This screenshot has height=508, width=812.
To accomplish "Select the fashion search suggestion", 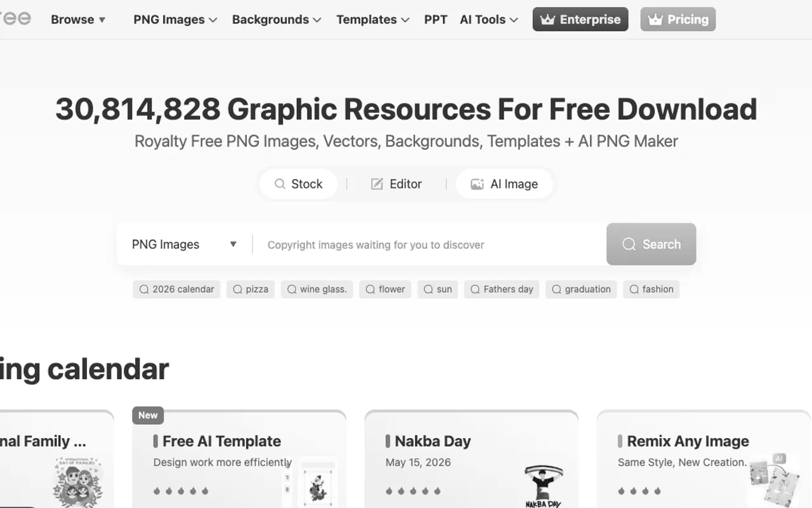I will (x=651, y=290).
